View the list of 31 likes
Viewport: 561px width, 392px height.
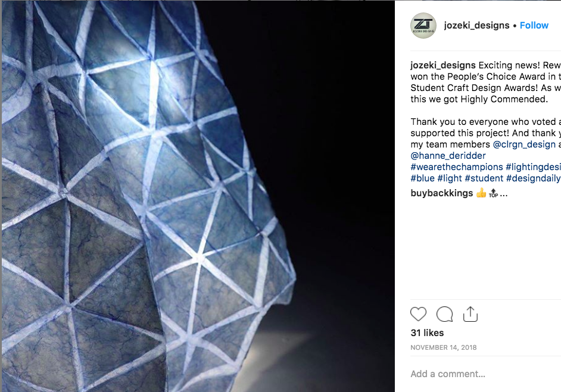pos(427,333)
